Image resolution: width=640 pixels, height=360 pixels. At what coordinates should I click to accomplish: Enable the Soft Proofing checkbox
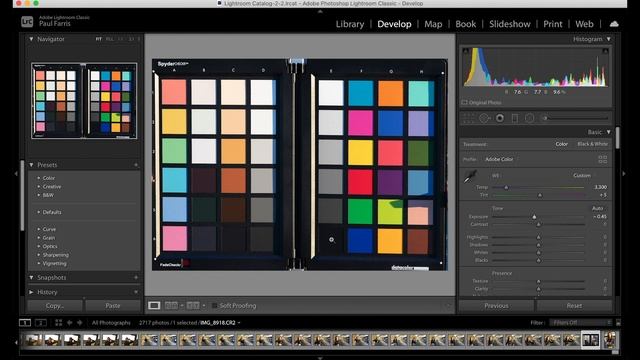pyautogui.click(x=215, y=305)
